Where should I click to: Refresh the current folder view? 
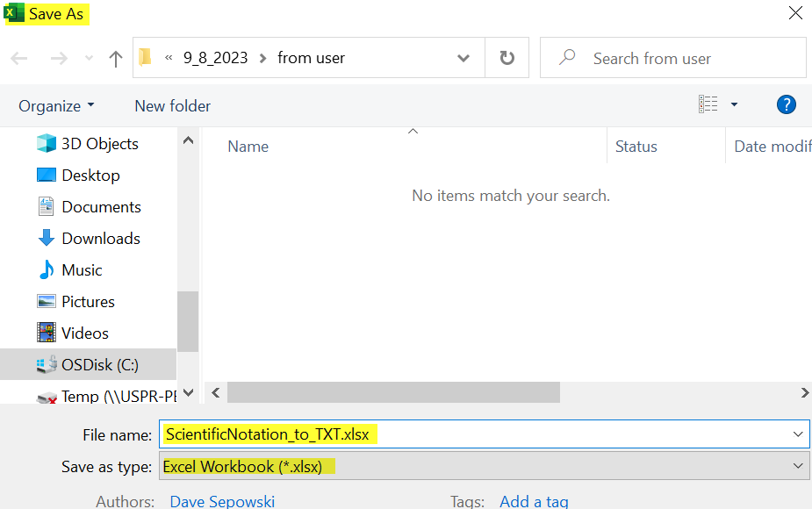click(x=507, y=58)
